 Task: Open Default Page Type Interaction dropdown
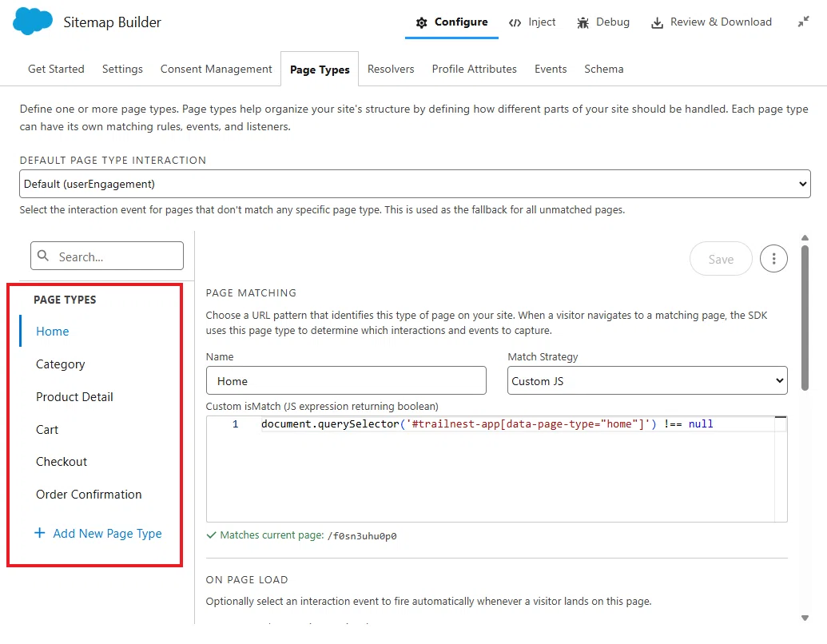[x=415, y=184]
